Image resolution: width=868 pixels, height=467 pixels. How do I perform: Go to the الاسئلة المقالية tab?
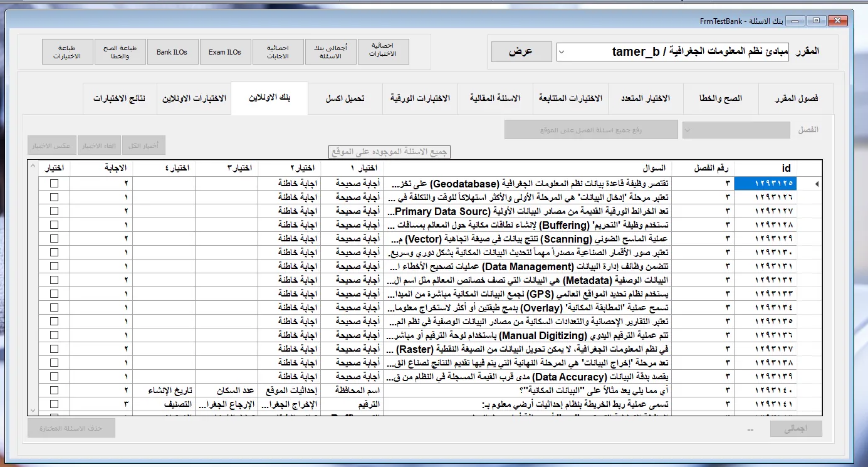pyautogui.click(x=496, y=99)
